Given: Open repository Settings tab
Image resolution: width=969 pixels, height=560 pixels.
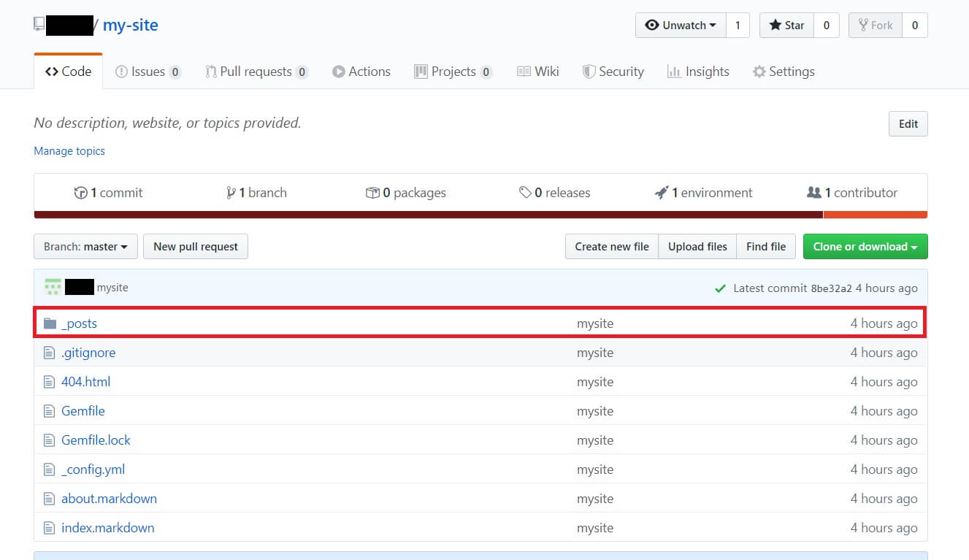Looking at the screenshot, I should pos(784,72).
